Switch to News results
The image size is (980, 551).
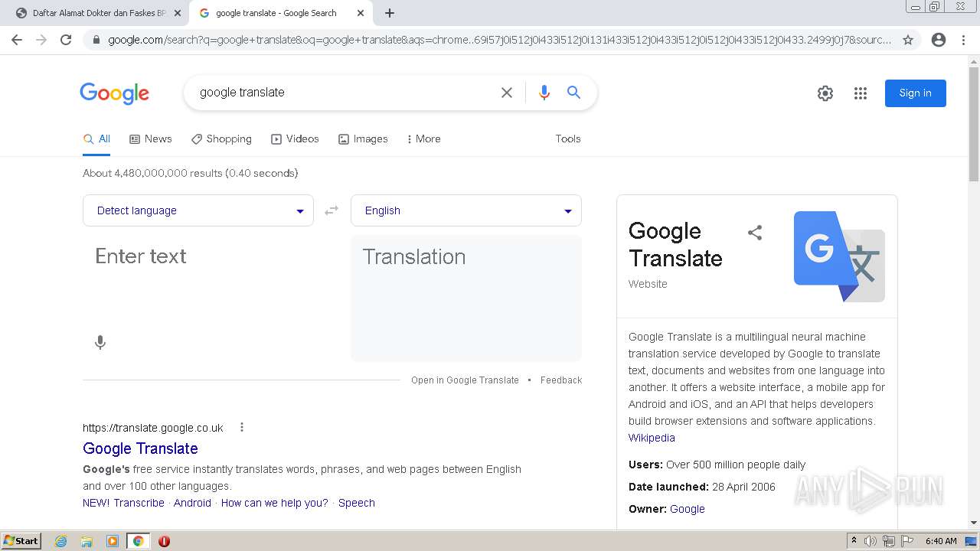pos(151,139)
